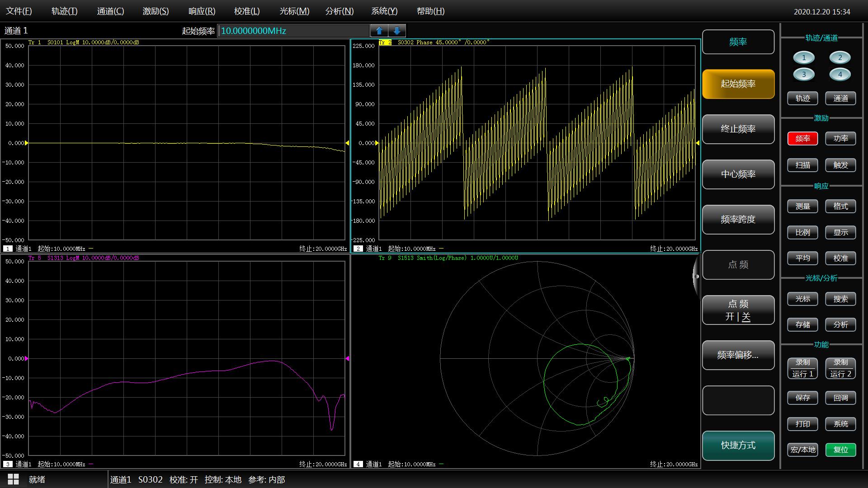Image resolution: width=868 pixels, height=488 pixels.
Task: Open the Windows-style start grid icon
Action: [x=14, y=479]
